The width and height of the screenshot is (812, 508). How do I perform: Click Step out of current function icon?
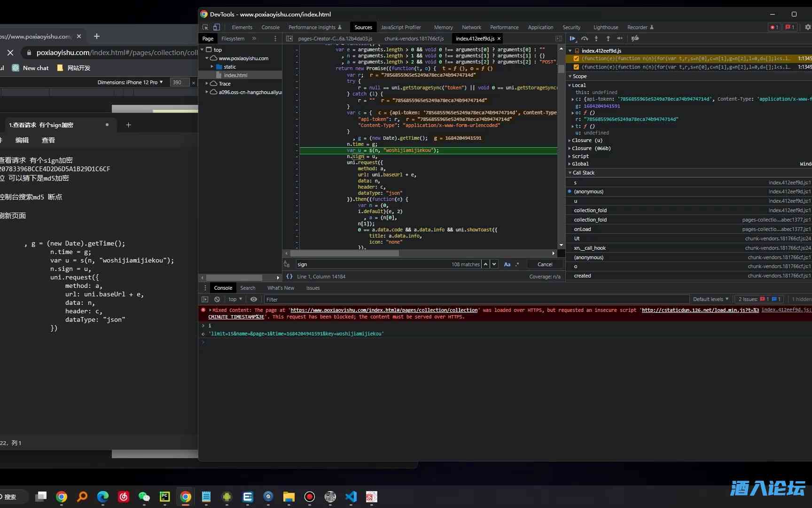click(608, 39)
